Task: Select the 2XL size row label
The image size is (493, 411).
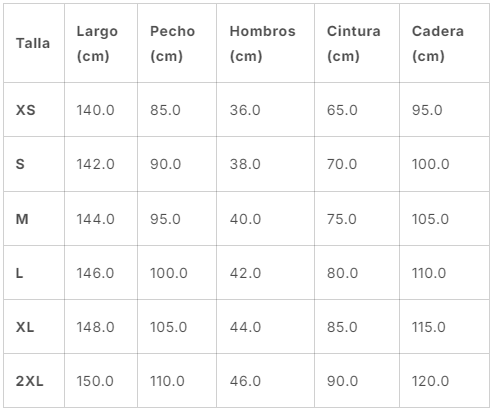Action: [x=30, y=381]
